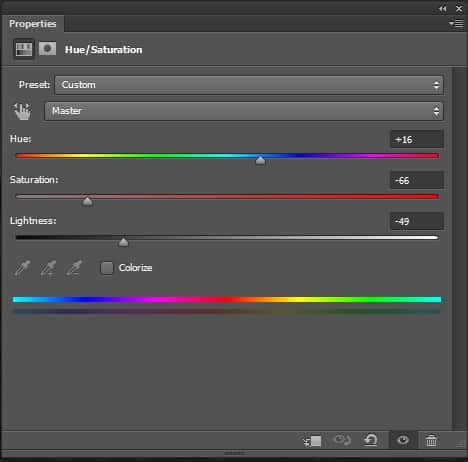Select the subtract-from-sample eyedropper
The width and height of the screenshot is (468, 462).
point(74,268)
